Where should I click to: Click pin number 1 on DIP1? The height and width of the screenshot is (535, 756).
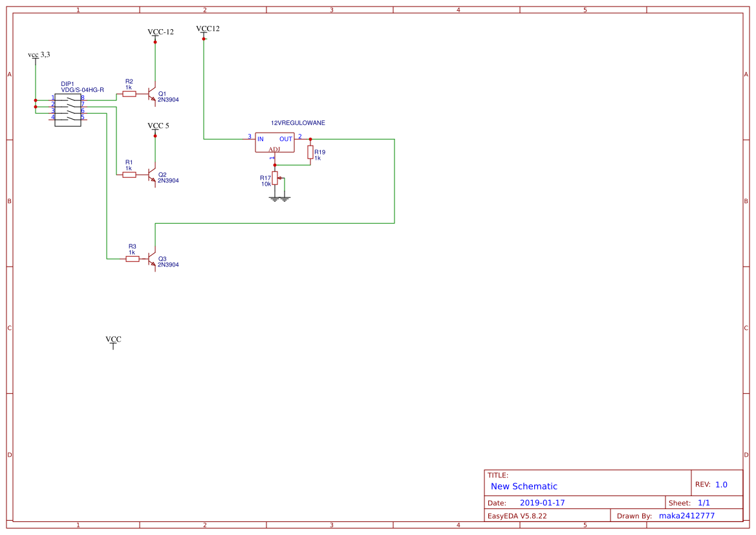53,98
